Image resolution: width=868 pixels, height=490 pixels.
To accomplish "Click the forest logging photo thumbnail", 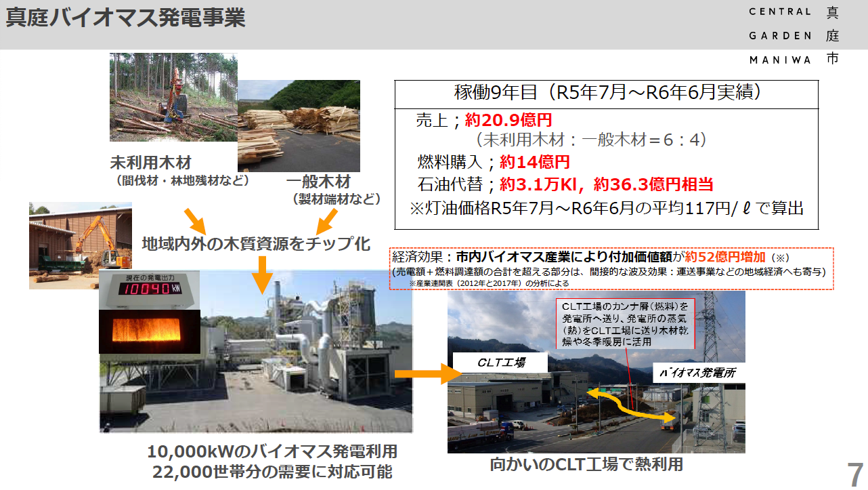I will pos(173,98).
